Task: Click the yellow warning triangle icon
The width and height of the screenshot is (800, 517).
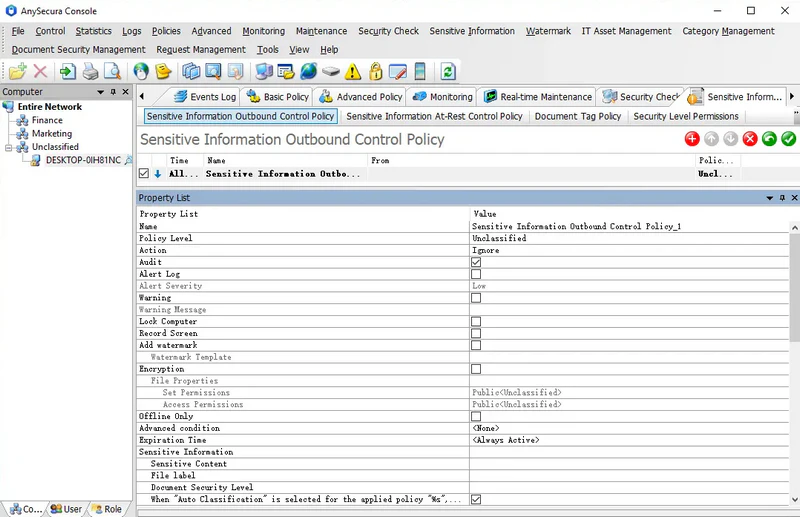Action: [x=353, y=71]
